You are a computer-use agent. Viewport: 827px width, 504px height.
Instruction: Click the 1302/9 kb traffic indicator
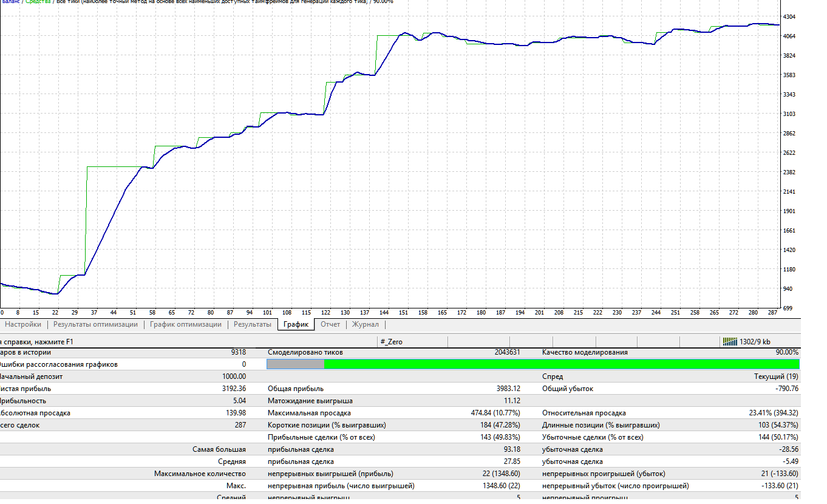pyautogui.click(x=755, y=342)
